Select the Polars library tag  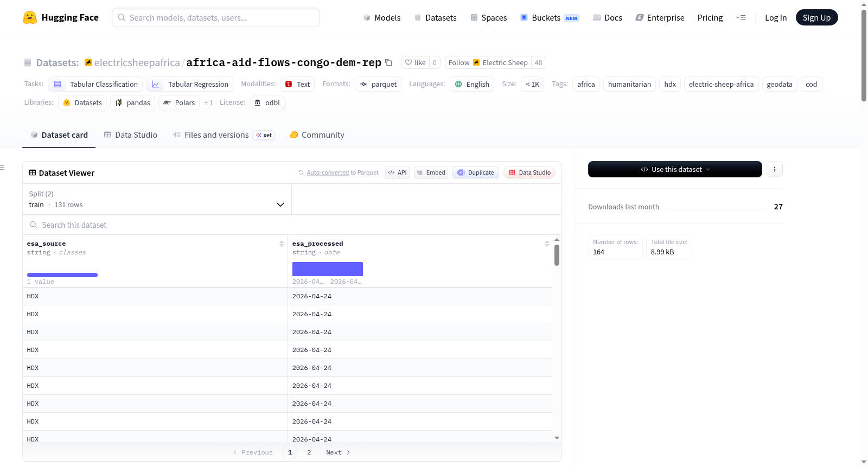tap(179, 103)
